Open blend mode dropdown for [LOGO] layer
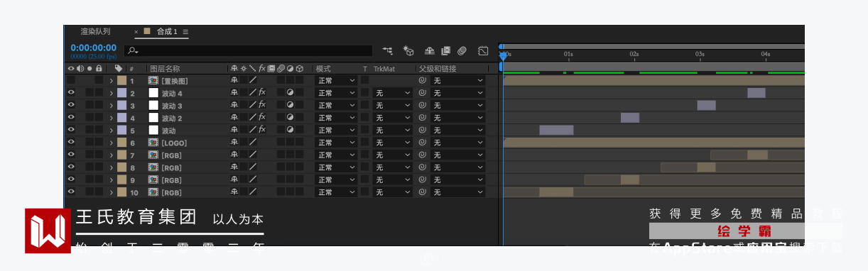The width and height of the screenshot is (868, 271). tap(336, 143)
